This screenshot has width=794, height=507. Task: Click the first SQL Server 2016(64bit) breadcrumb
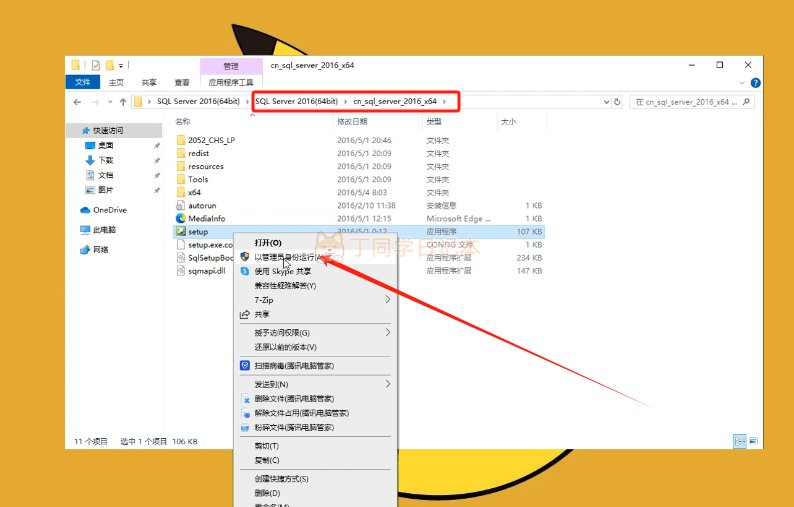pyautogui.click(x=198, y=101)
